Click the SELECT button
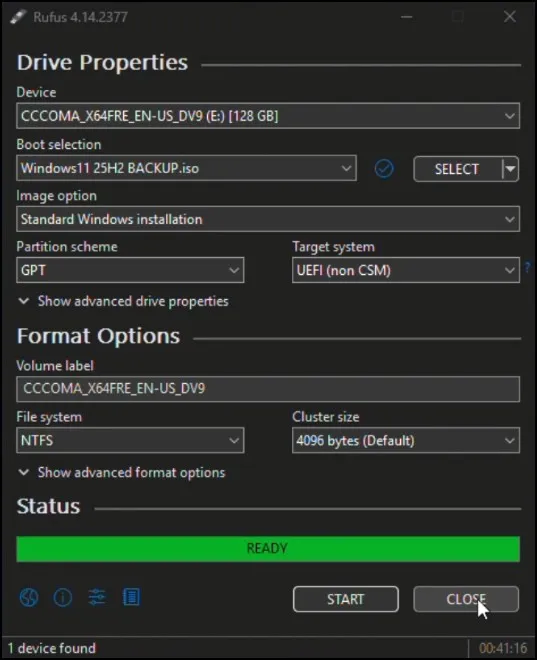The height and width of the screenshot is (660, 537). 457,169
